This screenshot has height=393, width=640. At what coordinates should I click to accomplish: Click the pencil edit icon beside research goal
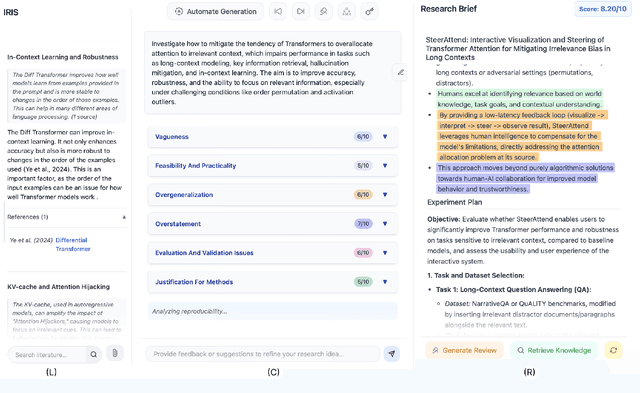[400, 73]
